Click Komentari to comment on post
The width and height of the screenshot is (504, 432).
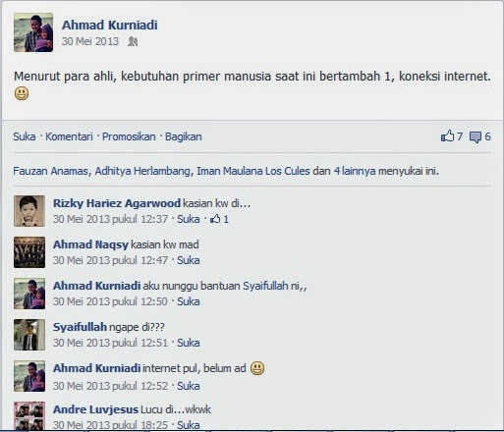[x=69, y=136]
